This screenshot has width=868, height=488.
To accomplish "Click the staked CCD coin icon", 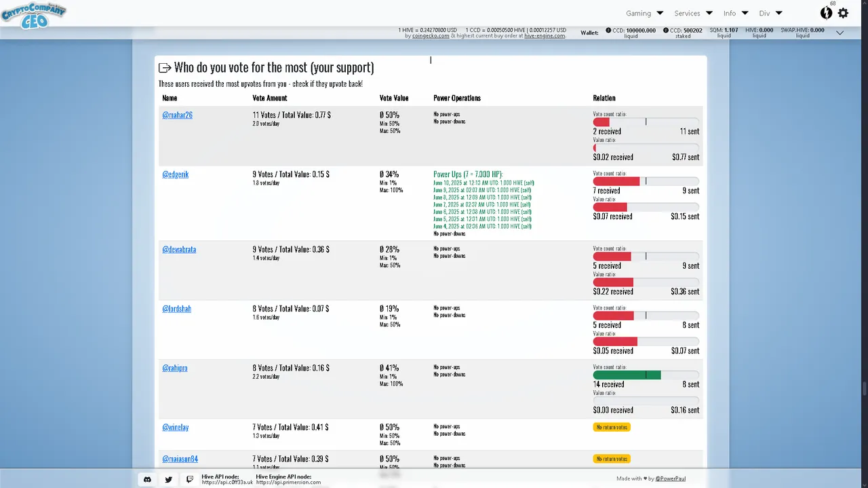I will click(666, 31).
